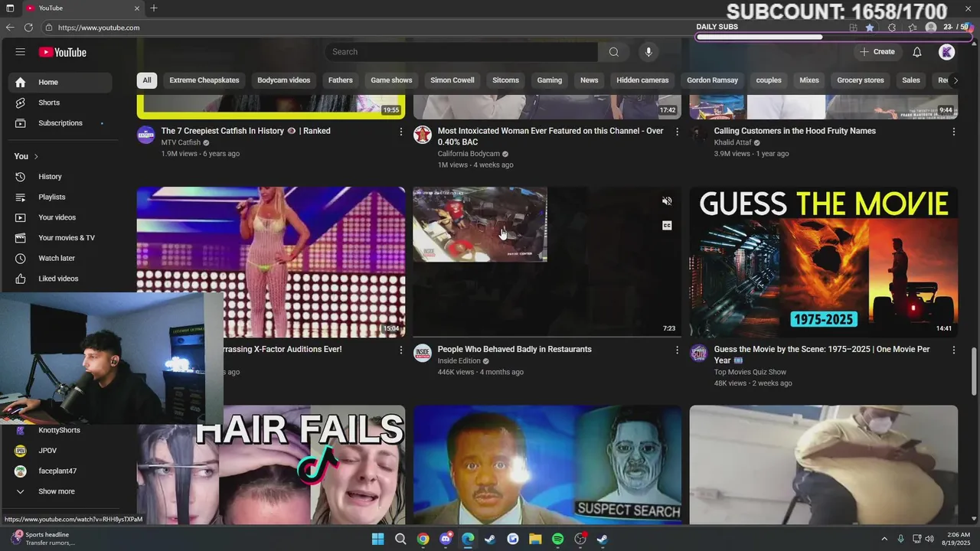Open options for X-Factor Auditions video

coord(400,350)
